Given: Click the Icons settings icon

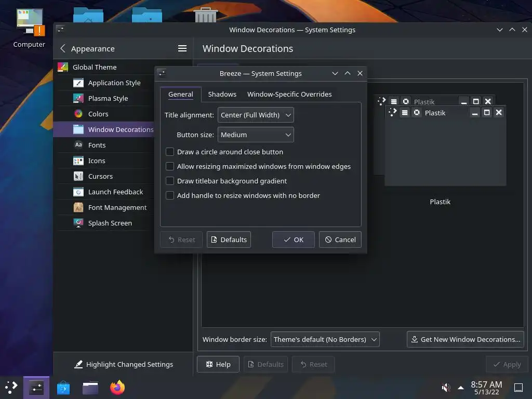Looking at the screenshot, I should [78, 161].
